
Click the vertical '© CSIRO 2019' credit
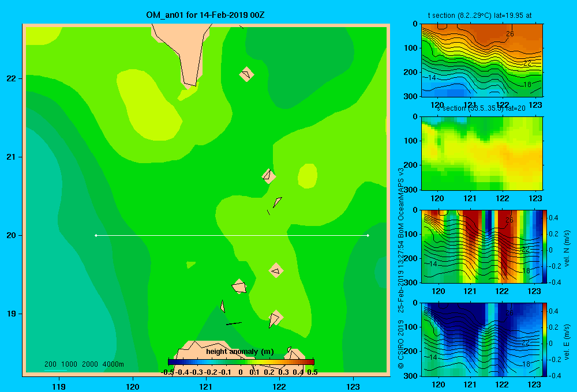tap(401, 345)
